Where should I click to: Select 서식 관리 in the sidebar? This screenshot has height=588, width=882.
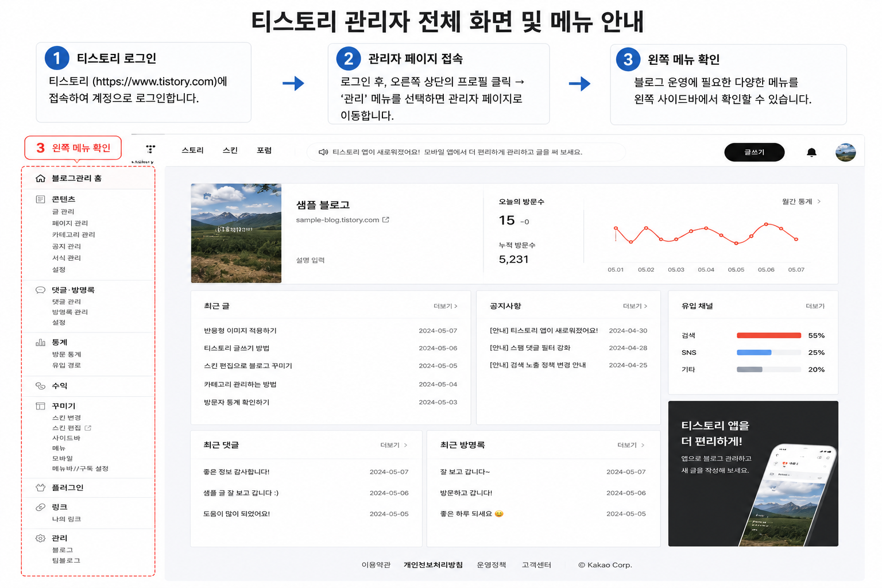point(67,258)
